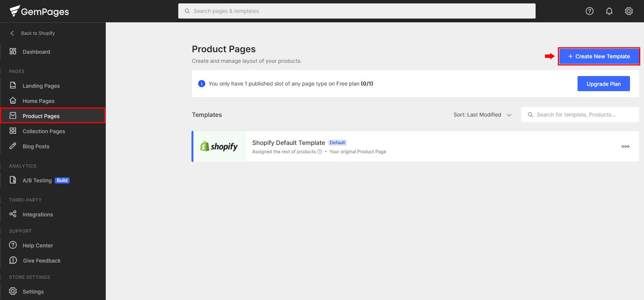
Task: Click the Your original Product Page text
Action: tap(358, 152)
